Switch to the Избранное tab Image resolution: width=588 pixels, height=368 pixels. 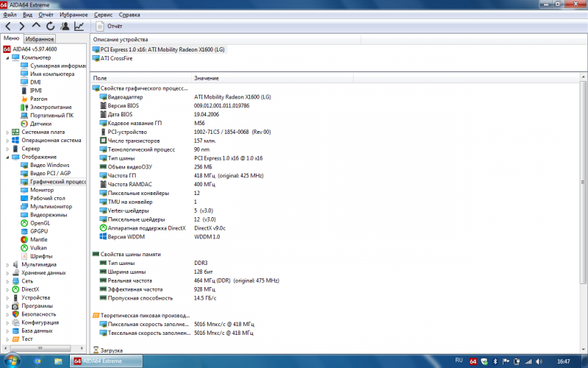click(x=40, y=39)
